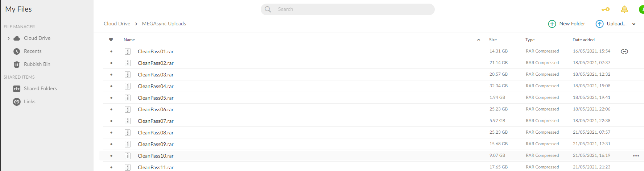Screen dimensions: 644x171
Task: Click the Shared Folders icon
Action: click(17, 89)
